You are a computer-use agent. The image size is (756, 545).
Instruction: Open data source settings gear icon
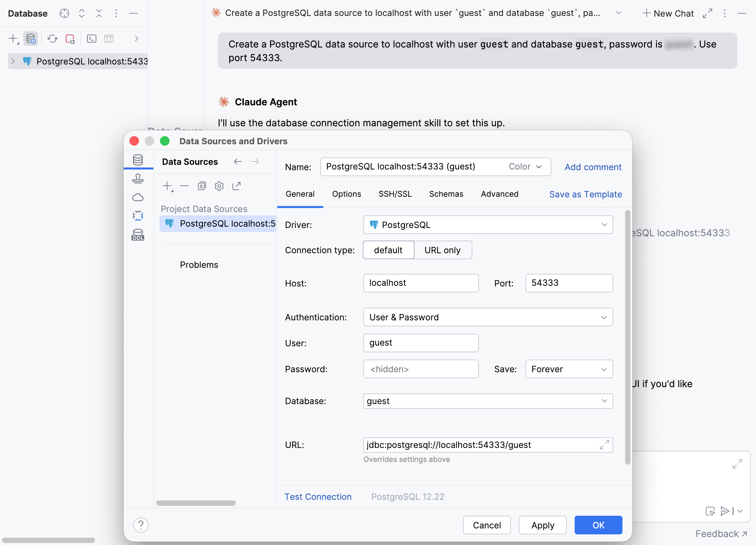pos(219,186)
